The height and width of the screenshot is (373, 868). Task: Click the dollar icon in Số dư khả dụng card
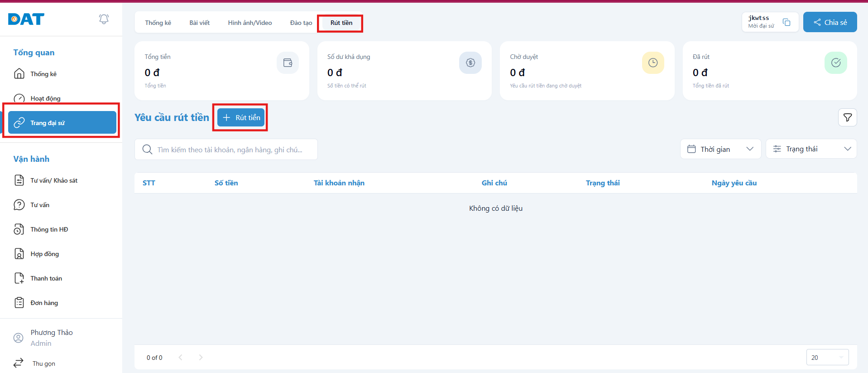point(470,63)
